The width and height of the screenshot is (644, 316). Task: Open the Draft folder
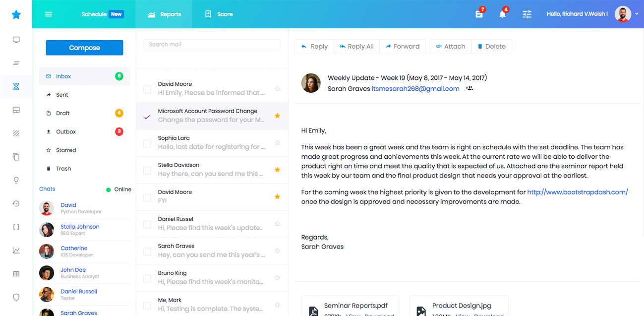(63, 113)
